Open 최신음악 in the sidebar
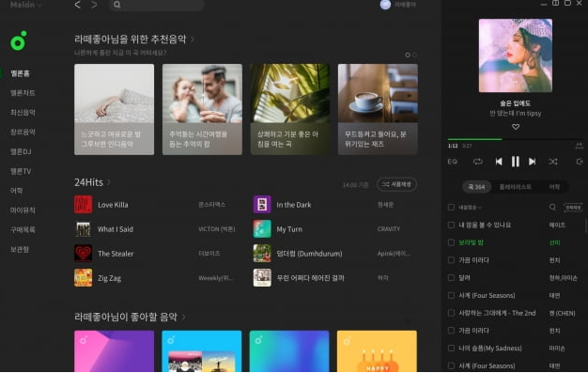Viewport: 588px width, 373px height. (x=23, y=113)
